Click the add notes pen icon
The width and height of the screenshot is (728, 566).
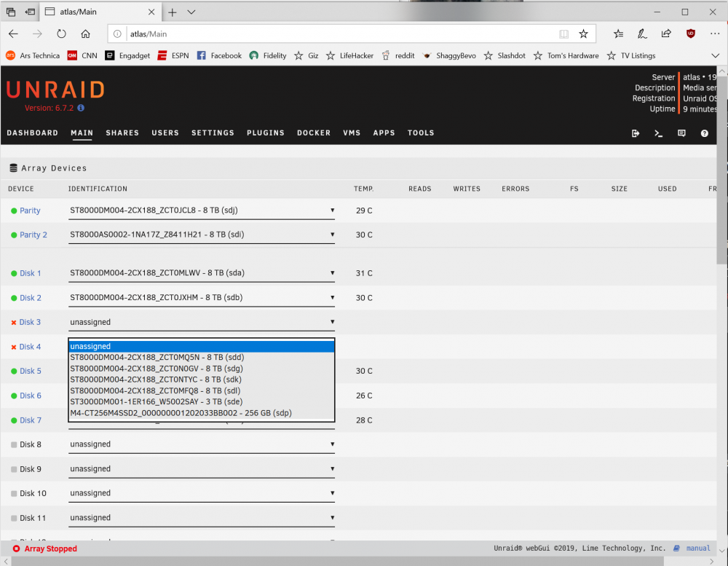[642, 34]
